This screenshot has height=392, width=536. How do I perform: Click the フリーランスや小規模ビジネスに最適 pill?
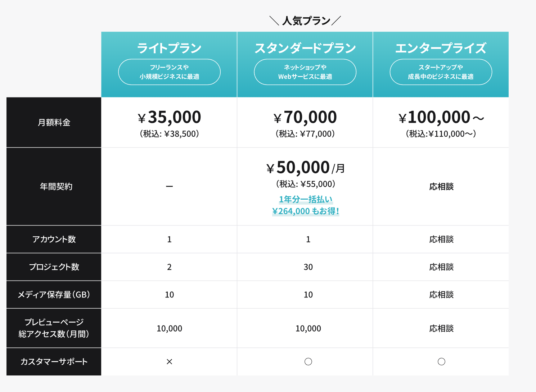[169, 72]
